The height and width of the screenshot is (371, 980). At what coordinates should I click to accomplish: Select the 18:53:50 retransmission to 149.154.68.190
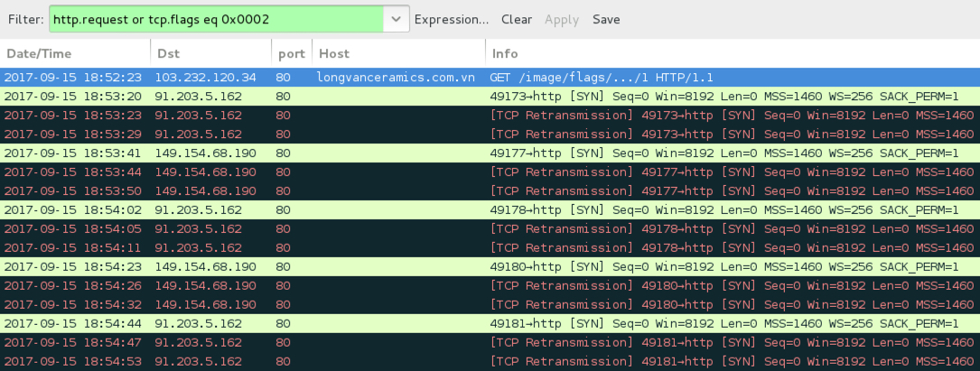490,190
